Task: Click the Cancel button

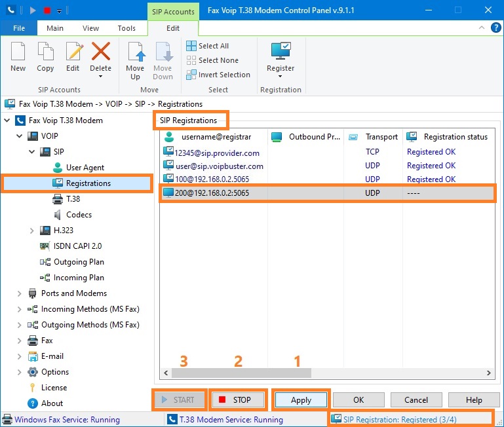Action: coord(416,400)
